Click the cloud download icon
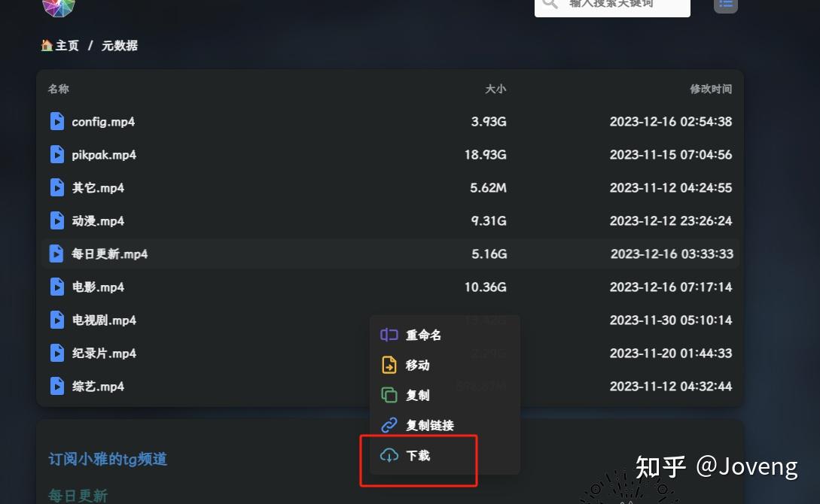 coord(389,455)
